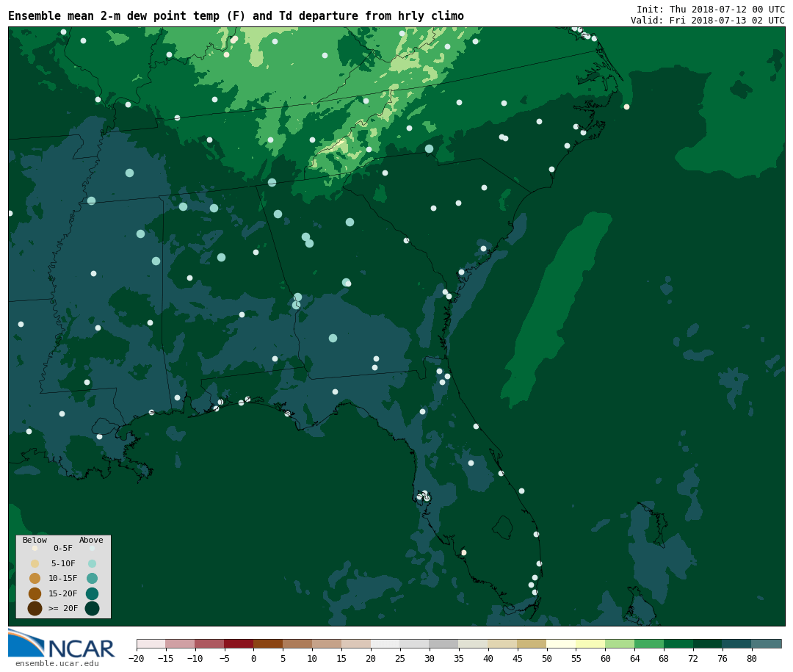Pick the brown 0 to 5 colorbar segment
Image resolution: width=793 pixels, height=672 pixels.
click(268, 643)
